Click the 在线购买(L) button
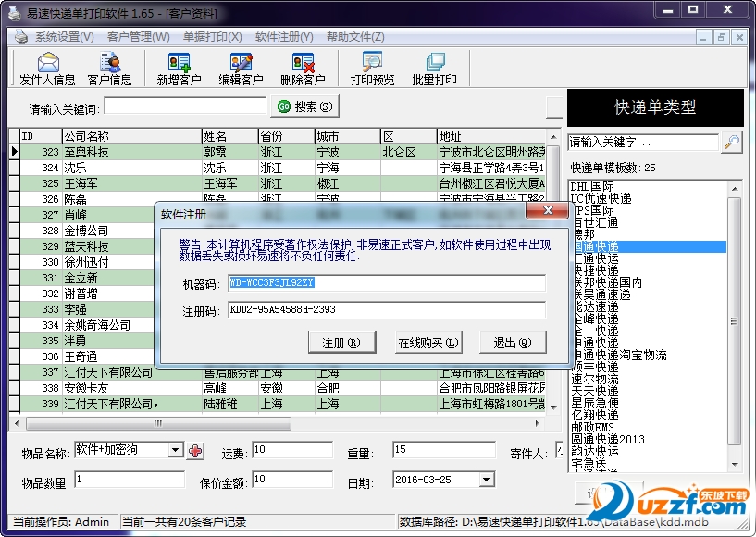This screenshot has width=756, height=537. click(x=428, y=342)
